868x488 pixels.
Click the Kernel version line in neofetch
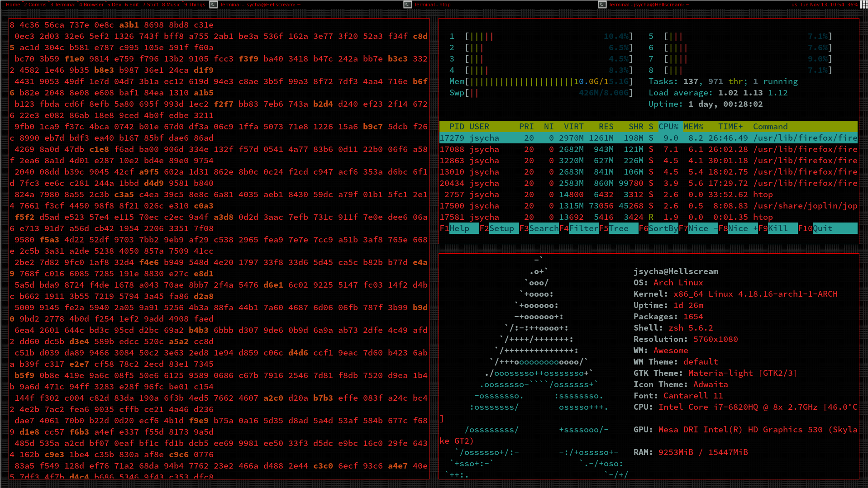[735, 294]
